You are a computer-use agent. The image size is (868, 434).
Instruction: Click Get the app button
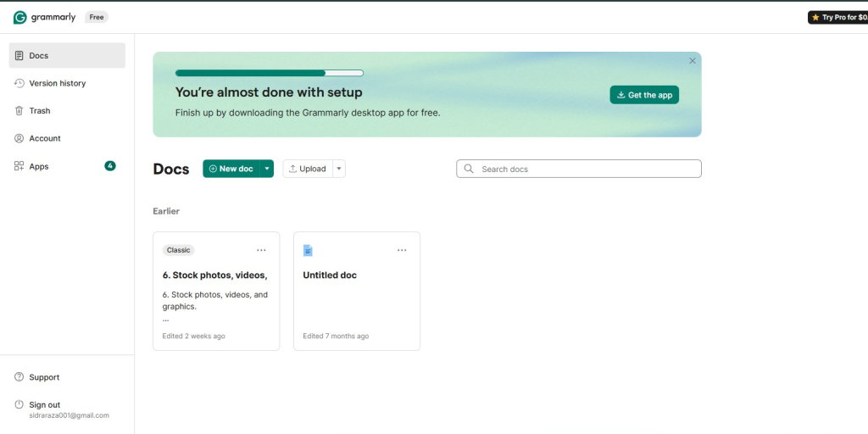pos(644,95)
